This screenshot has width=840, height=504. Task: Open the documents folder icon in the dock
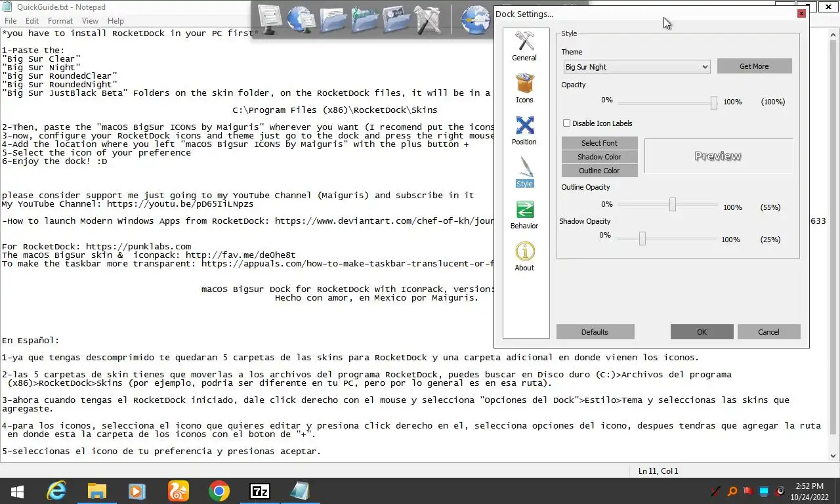[333, 19]
